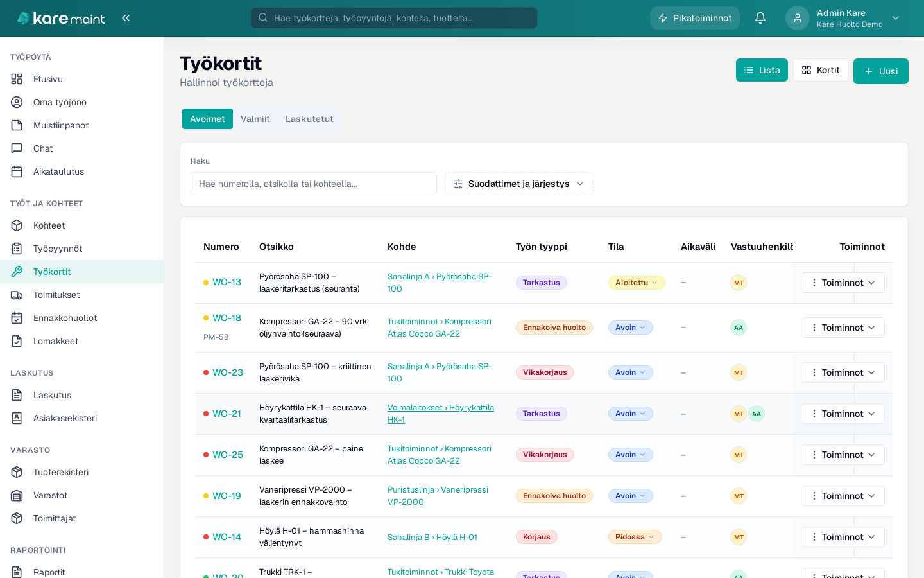924x578 pixels.
Task: Open Aloitettu status dropdown for WO-13
Action: tap(637, 283)
